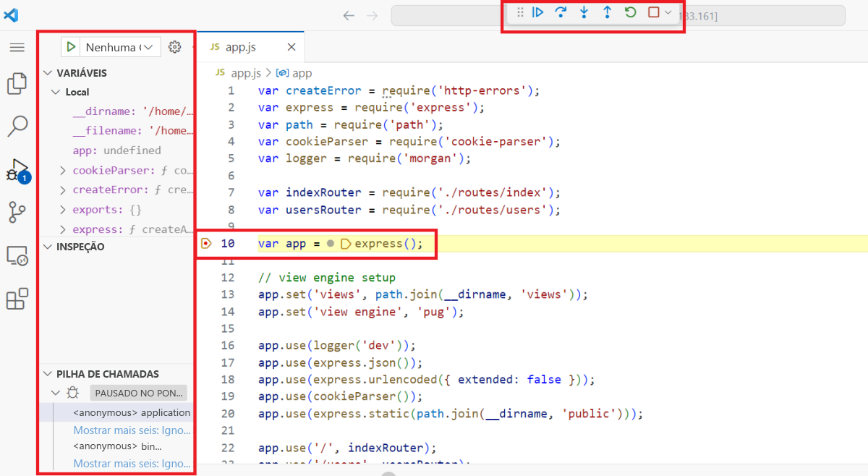Start debugging with green play button
868x476 pixels.
[70, 47]
